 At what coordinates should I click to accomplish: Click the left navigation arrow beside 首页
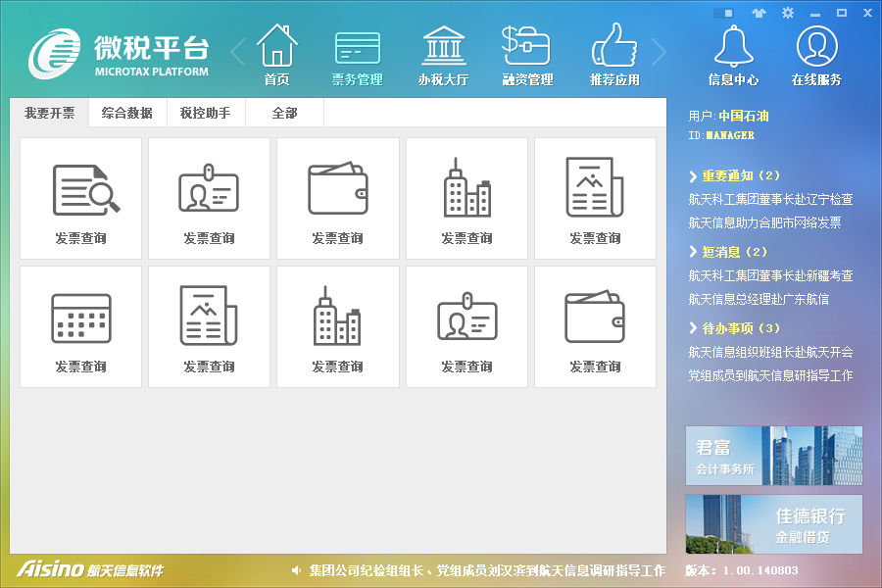[238, 52]
